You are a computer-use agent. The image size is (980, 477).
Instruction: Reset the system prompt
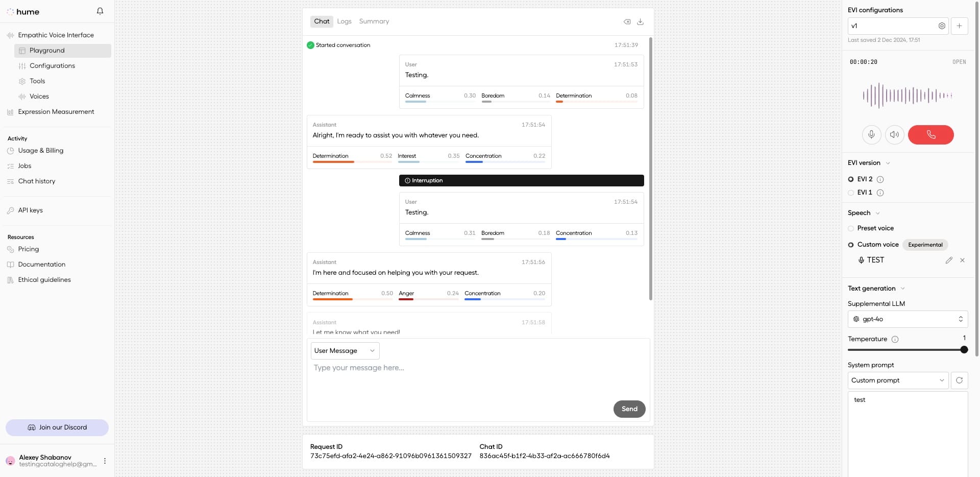(x=959, y=380)
